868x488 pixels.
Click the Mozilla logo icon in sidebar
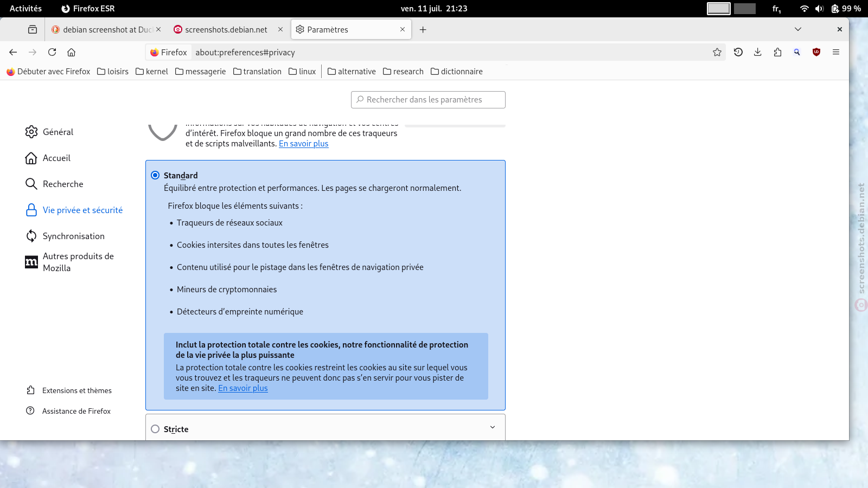tap(31, 262)
